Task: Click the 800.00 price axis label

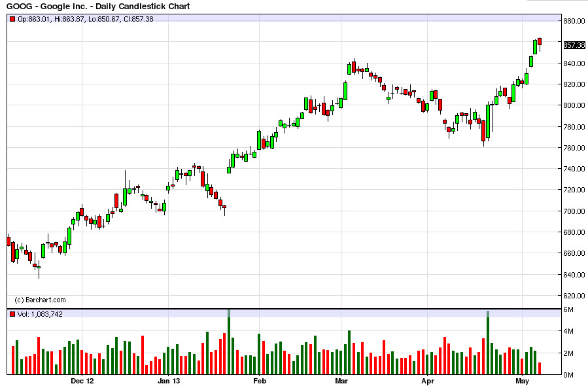Action: point(574,105)
